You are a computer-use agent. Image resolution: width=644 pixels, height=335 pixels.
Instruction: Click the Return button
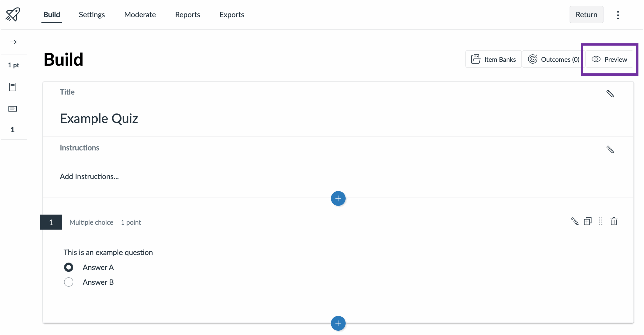coord(586,15)
